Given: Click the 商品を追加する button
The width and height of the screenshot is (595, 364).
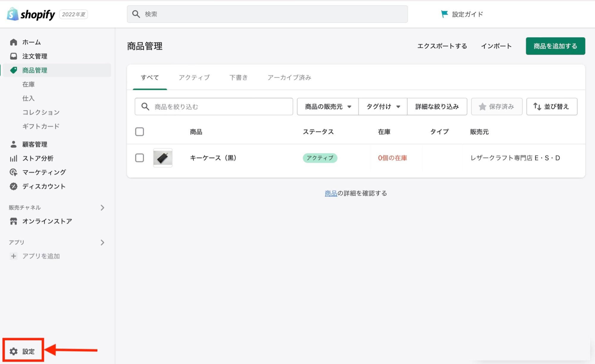Looking at the screenshot, I should pos(555,46).
